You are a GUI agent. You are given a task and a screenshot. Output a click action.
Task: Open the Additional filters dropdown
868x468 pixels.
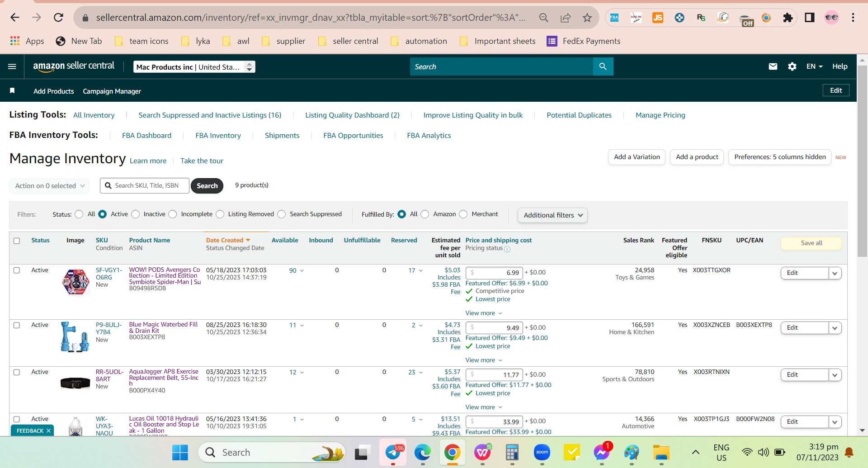[552, 215]
